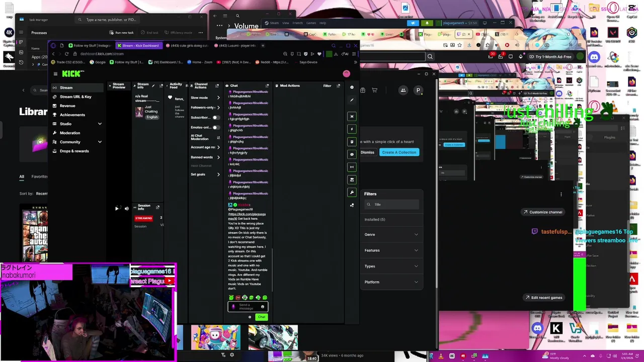The height and width of the screenshot is (362, 644).
Task: Edit Stream Info with the pencil icon
Action: click(153, 86)
